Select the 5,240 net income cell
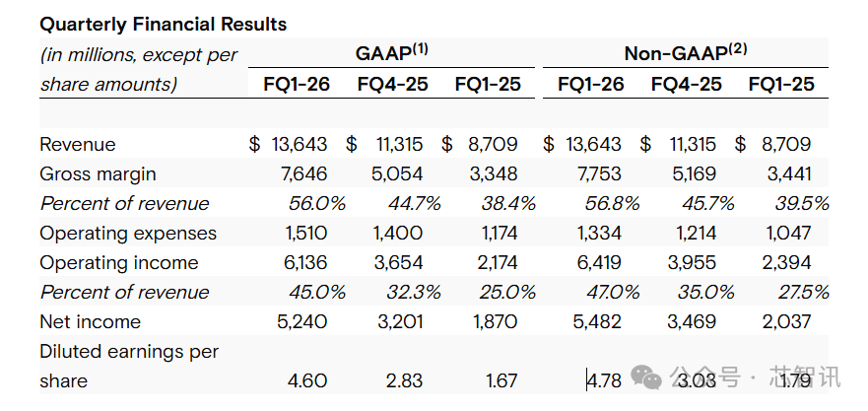This screenshot has height=411, width=868. click(301, 322)
